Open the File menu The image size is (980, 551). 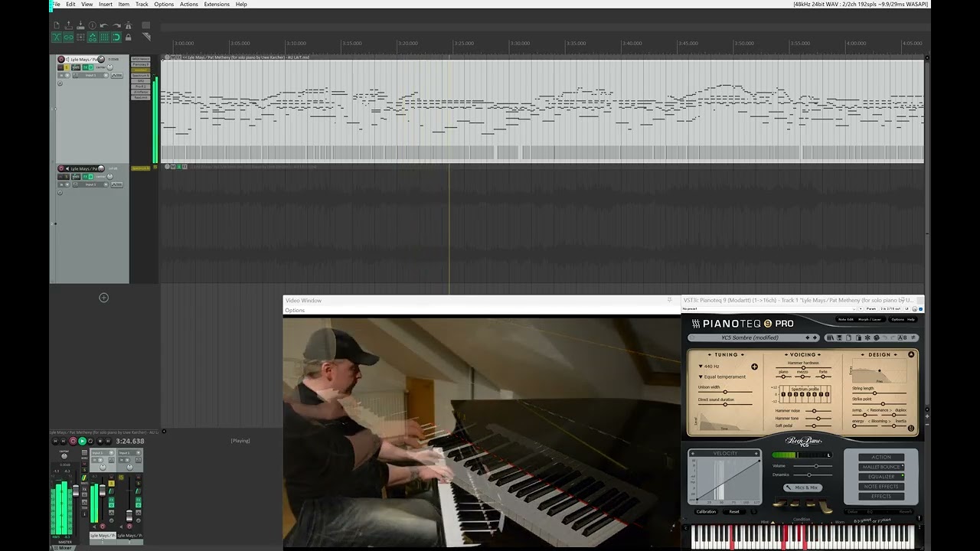(x=56, y=4)
